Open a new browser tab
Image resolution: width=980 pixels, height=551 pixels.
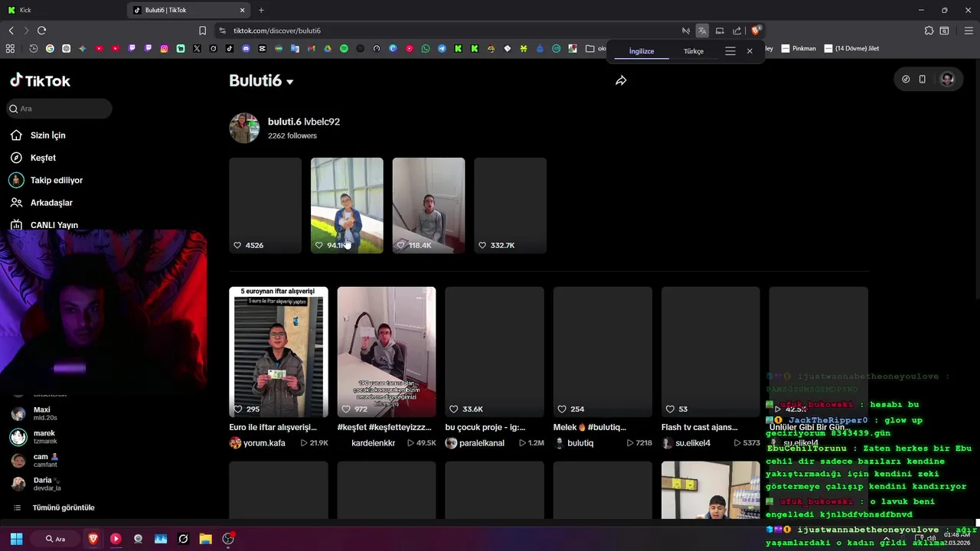point(261,10)
